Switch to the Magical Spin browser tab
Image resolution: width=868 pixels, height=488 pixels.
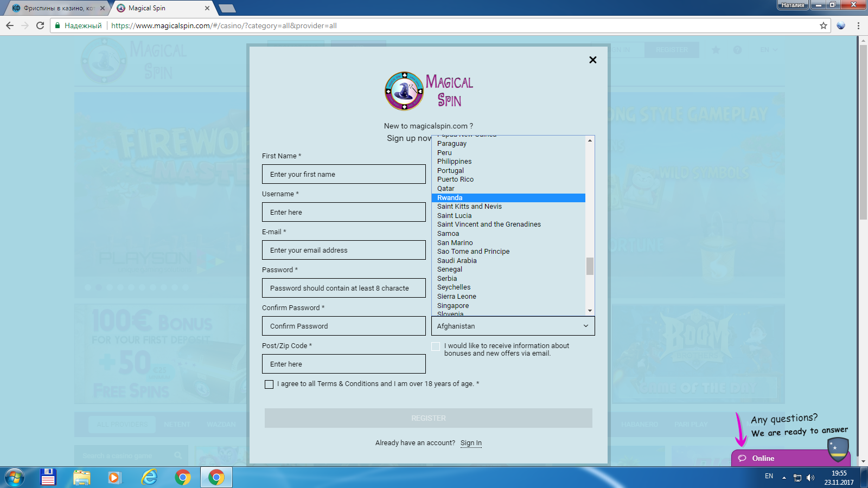tap(163, 8)
